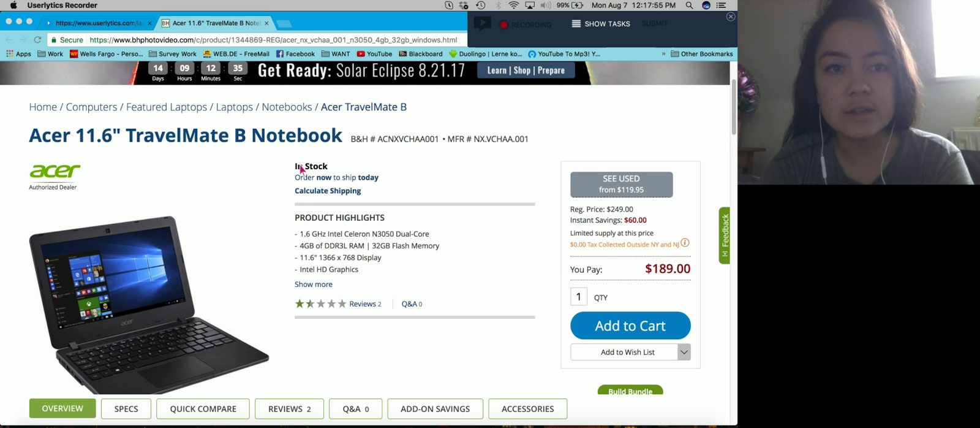The width and height of the screenshot is (980, 428).
Task: Open the Time Machine menu bar icon
Action: click(x=481, y=5)
